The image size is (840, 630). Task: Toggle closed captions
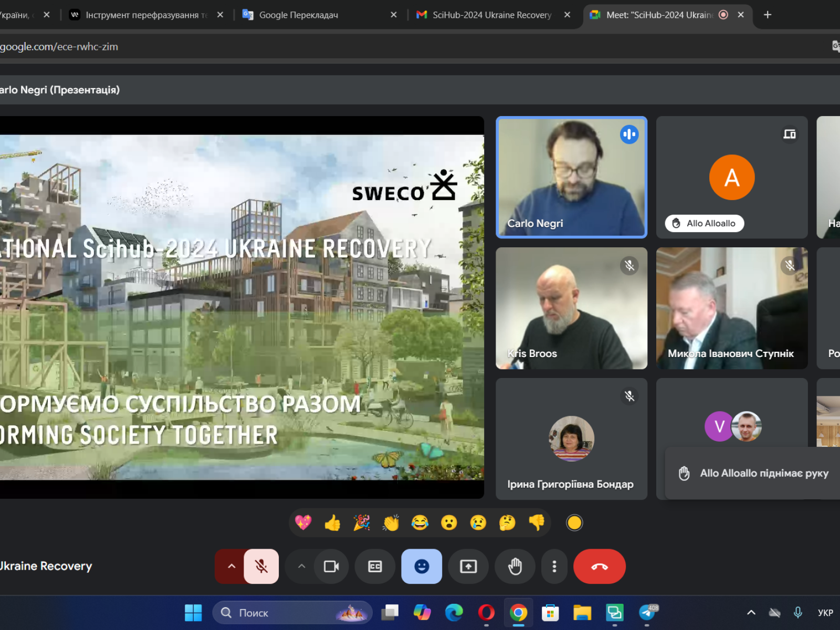(375, 566)
